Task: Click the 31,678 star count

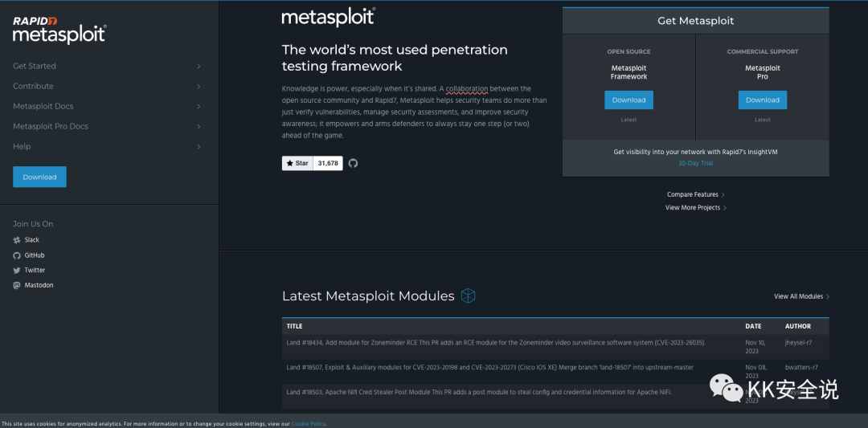Action: pyautogui.click(x=328, y=163)
